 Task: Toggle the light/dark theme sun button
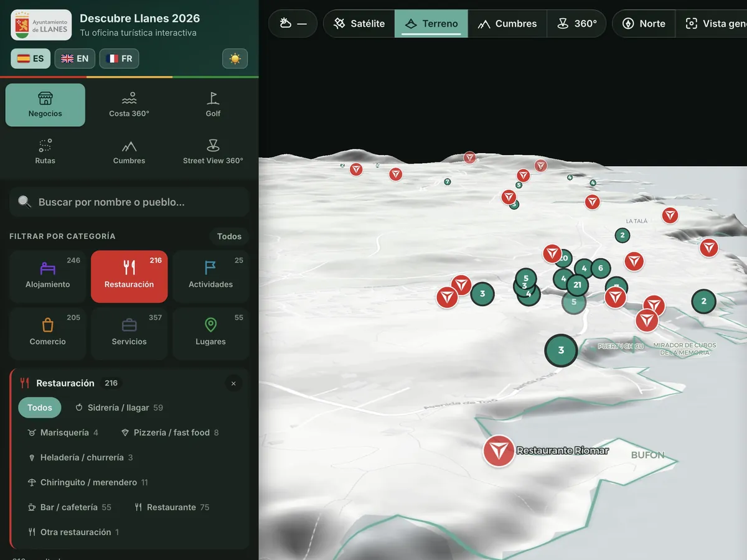pos(235,58)
